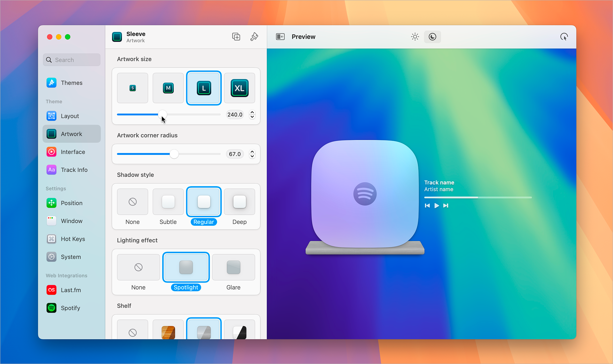Click the Track name text in preview
This screenshot has height=364, width=613.
tap(439, 183)
